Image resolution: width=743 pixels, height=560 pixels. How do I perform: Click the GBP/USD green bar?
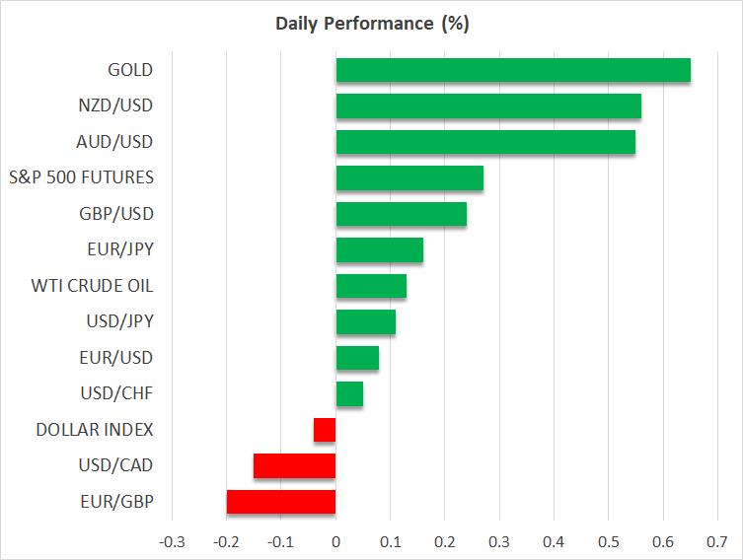(x=402, y=214)
